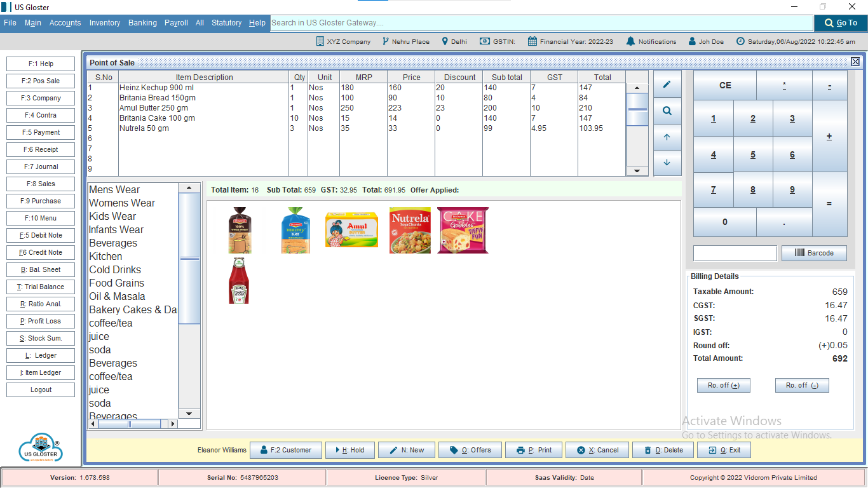Click the F:8 Sales sidebar button
The height and width of the screenshot is (488, 868).
41,184
